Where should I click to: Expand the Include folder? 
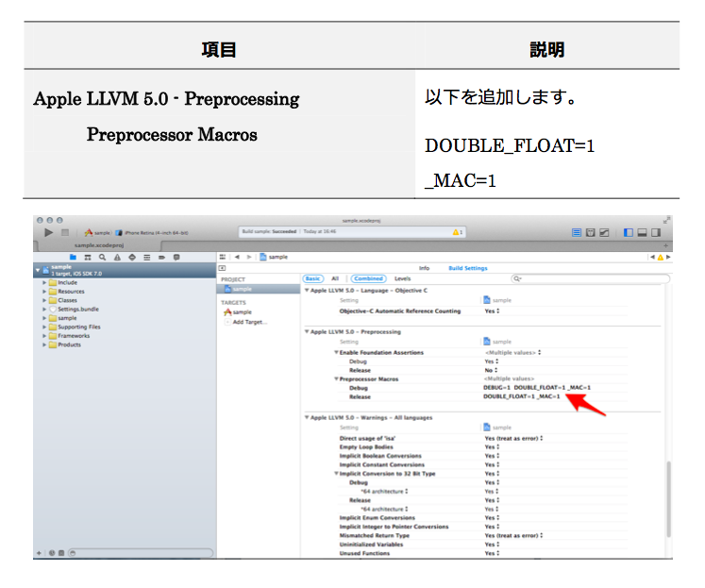(44, 283)
